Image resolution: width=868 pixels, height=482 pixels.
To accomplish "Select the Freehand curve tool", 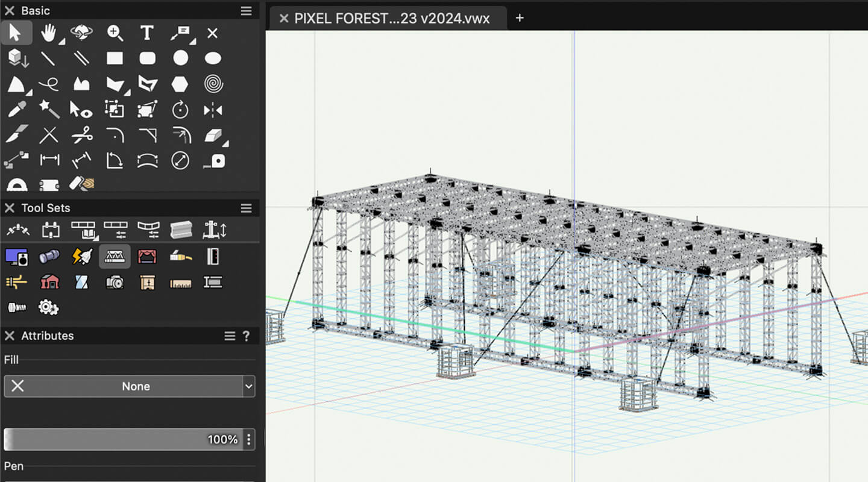I will tap(48, 84).
